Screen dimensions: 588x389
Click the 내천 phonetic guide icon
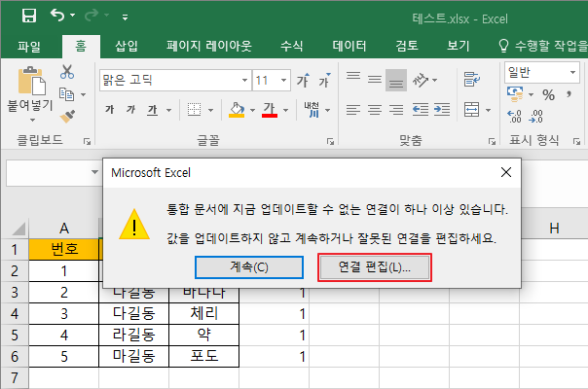point(312,110)
